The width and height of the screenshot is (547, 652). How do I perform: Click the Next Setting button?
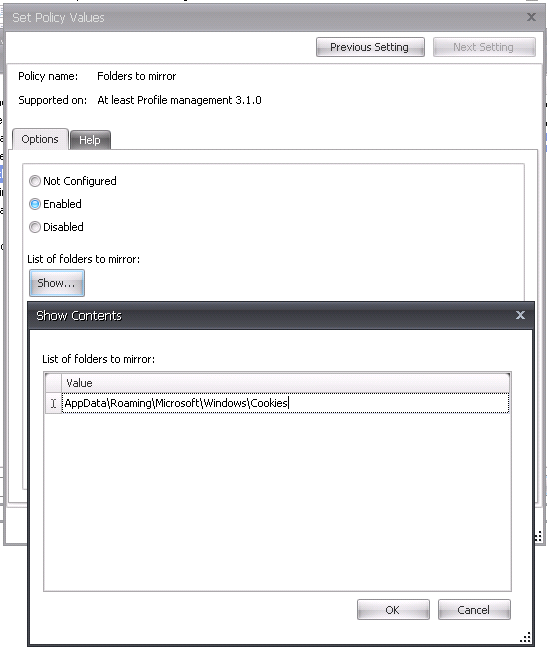click(484, 47)
